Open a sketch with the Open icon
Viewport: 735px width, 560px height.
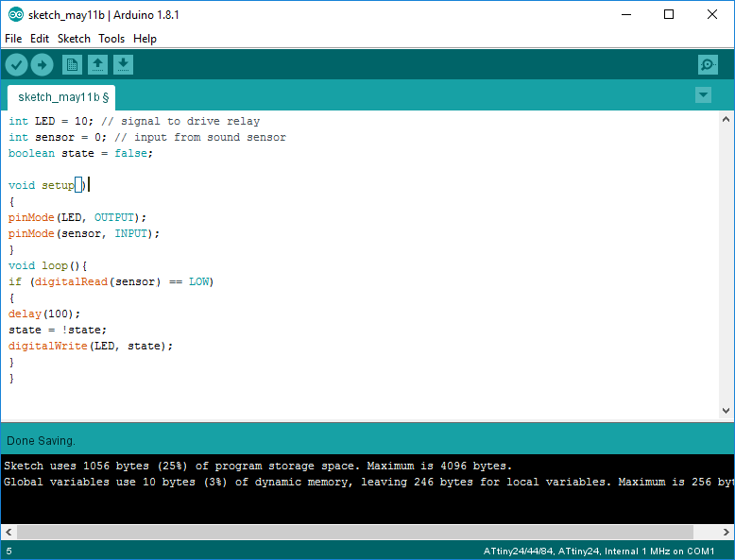(97, 64)
